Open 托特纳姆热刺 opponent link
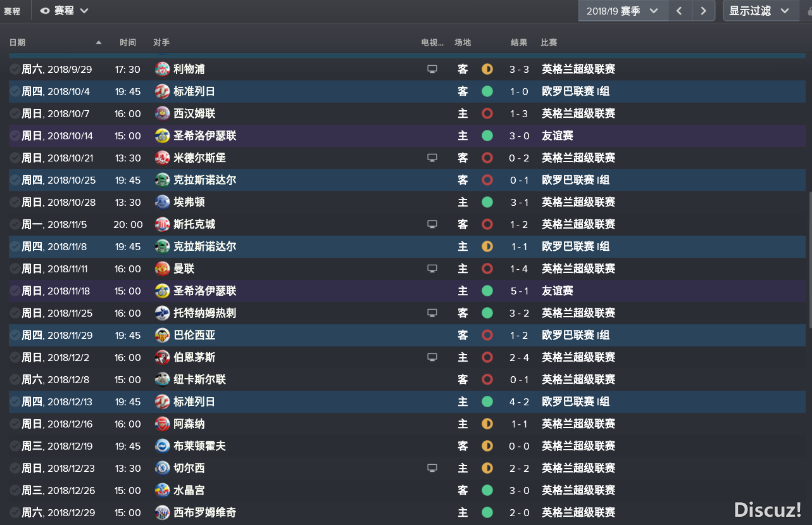Screen dimensions: 812x525 click(204, 313)
